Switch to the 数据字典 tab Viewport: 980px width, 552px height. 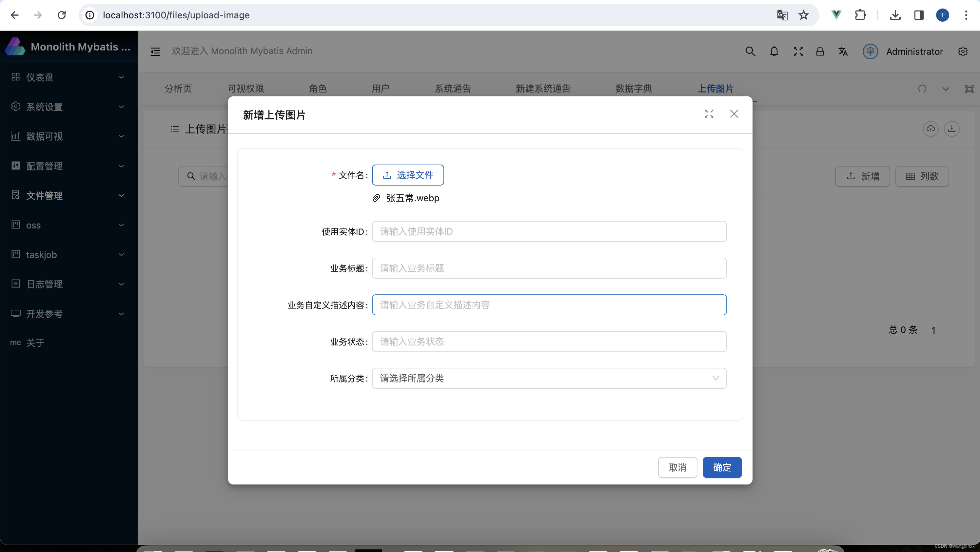click(x=634, y=89)
